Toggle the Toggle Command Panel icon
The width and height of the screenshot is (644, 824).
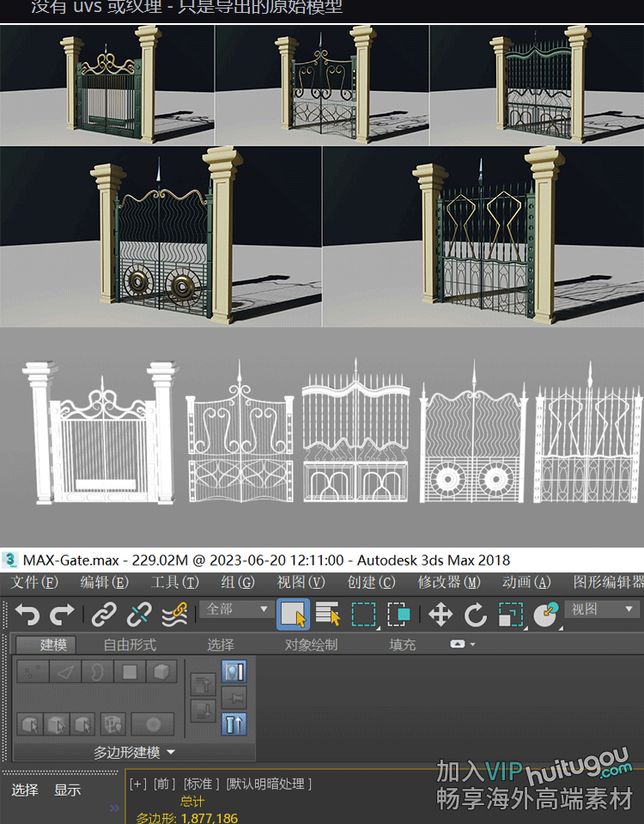(234, 724)
